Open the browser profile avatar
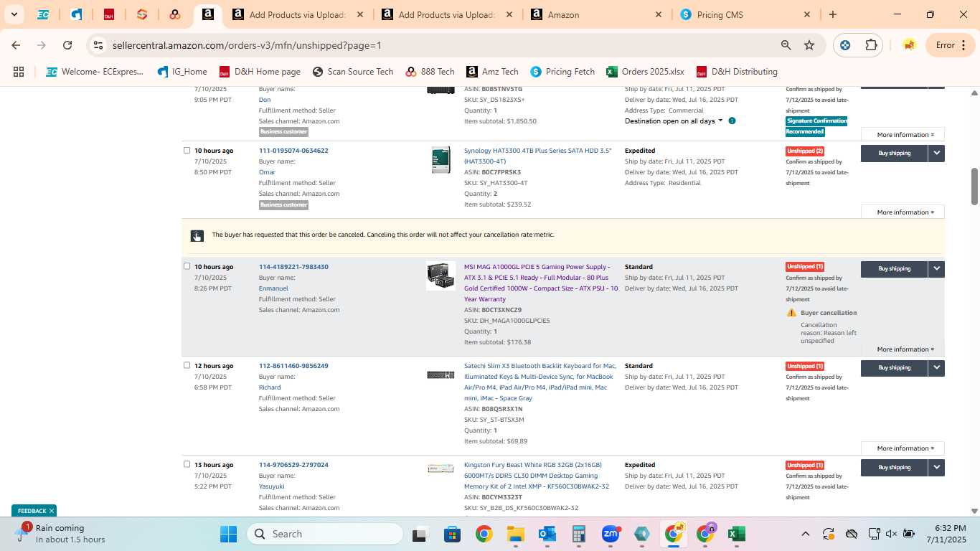This screenshot has width=980, height=551. pos(909,45)
